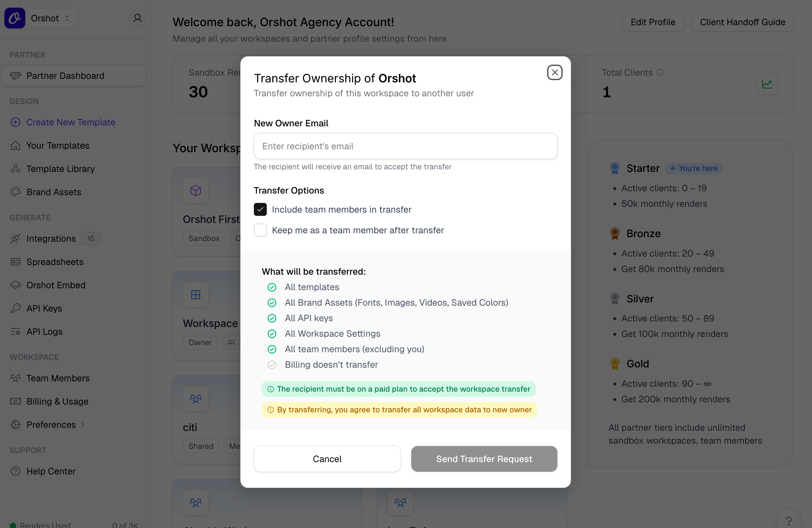Image resolution: width=812 pixels, height=528 pixels.
Task: Click Send Transfer Request button
Action: (484, 459)
